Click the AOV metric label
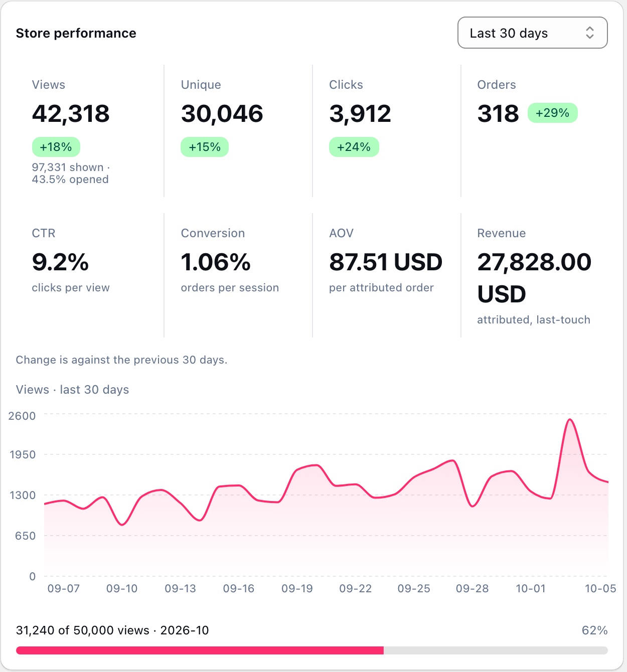Viewport: 627px width, 672px height. point(342,233)
